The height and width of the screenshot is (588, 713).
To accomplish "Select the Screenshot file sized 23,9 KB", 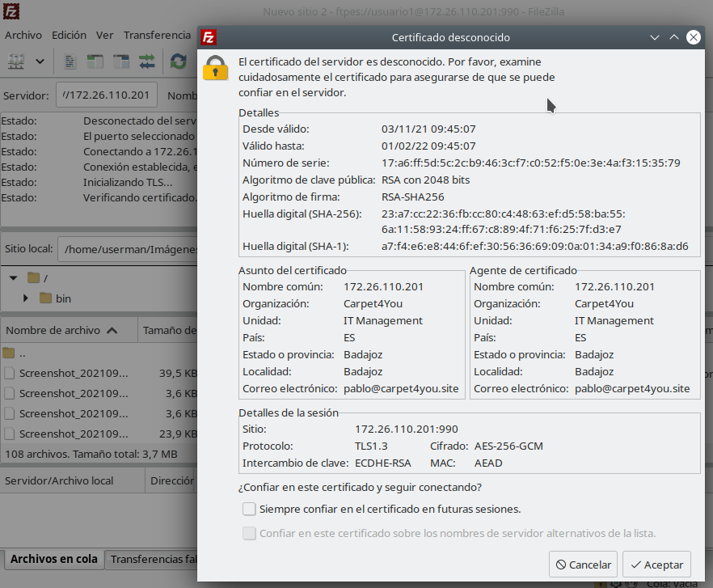I will coord(100,434).
